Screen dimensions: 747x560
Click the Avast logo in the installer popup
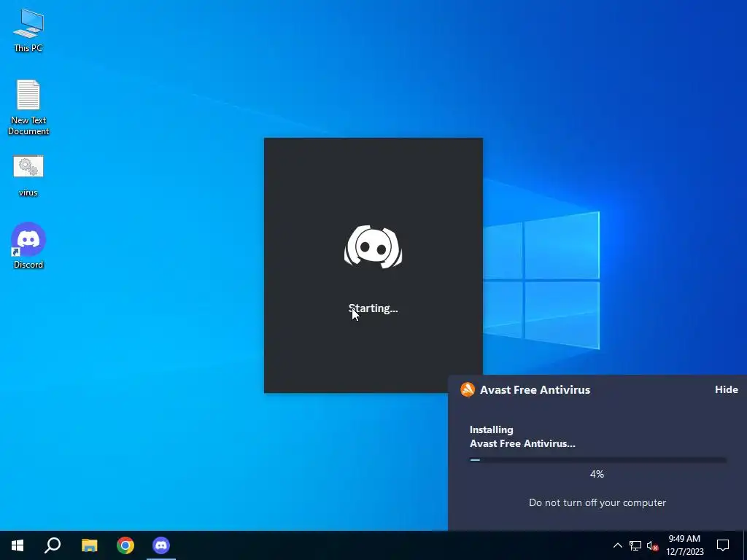click(x=468, y=389)
